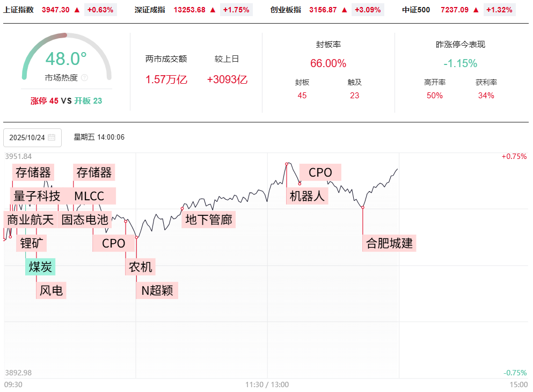This screenshot has height=392, width=533.
Task: Click the 合肥城建 chart marker label
Action: coord(389,243)
